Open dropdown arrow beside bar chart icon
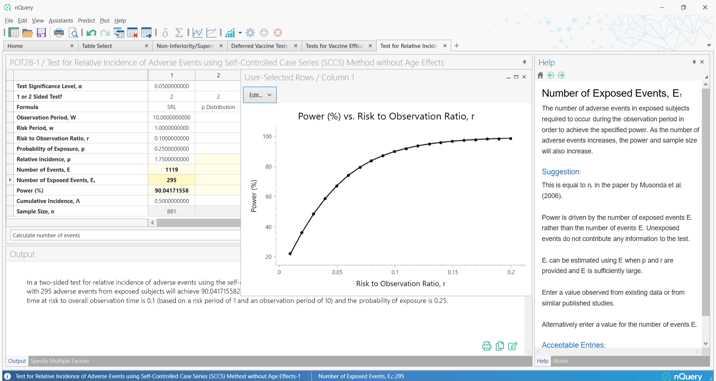This screenshot has height=381, width=716. pyautogui.click(x=240, y=32)
